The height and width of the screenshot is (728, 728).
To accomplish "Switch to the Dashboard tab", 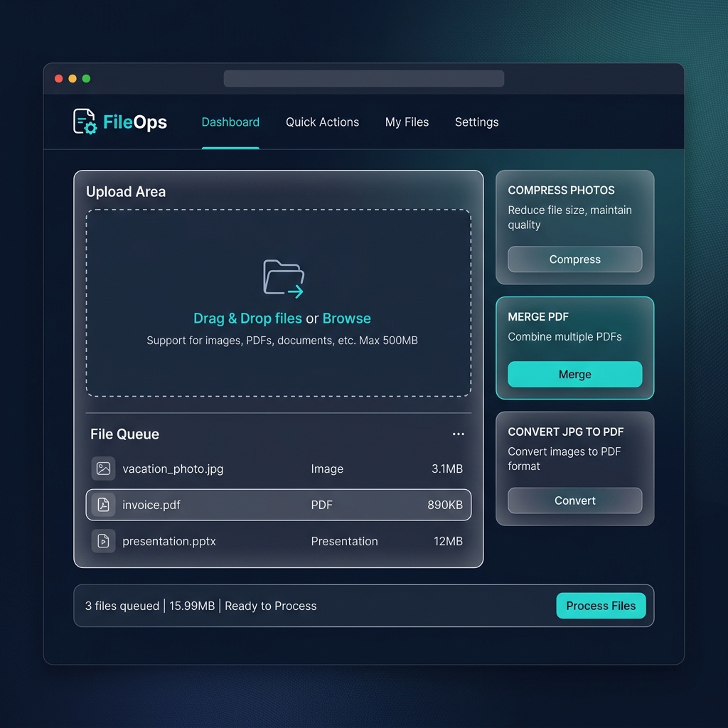I will [x=230, y=122].
